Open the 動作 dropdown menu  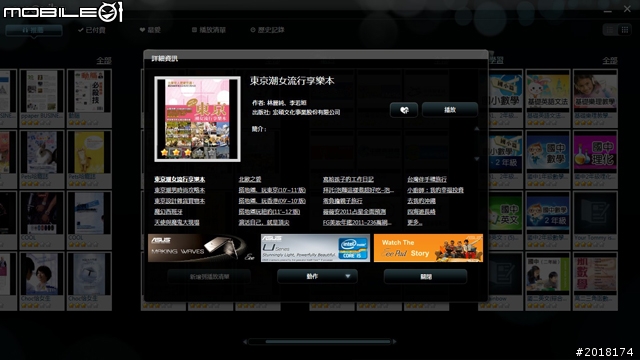[317, 276]
